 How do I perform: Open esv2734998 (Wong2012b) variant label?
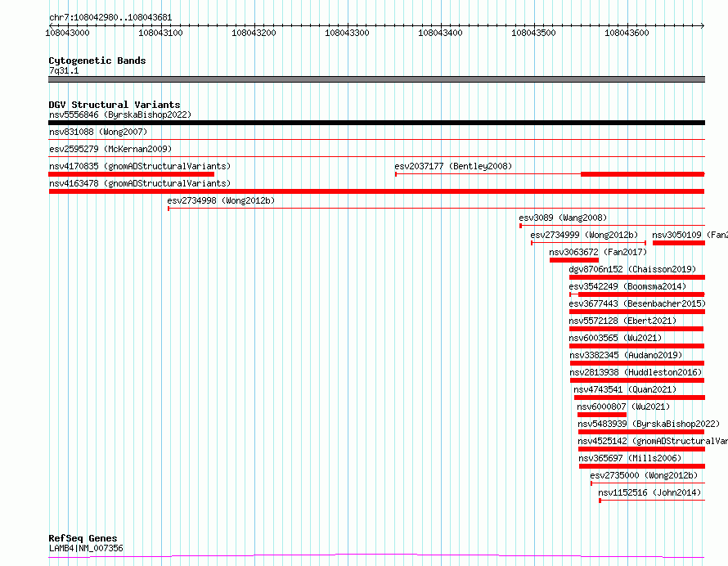[x=221, y=200]
